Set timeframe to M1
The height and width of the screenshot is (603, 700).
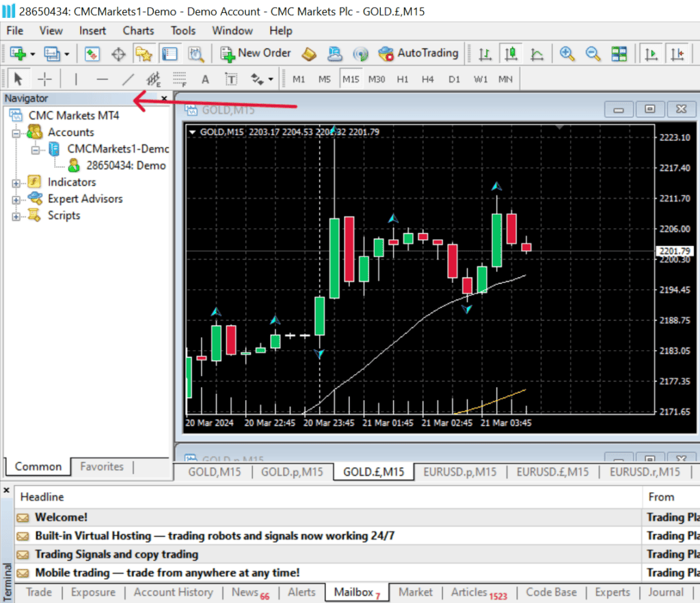pos(299,79)
